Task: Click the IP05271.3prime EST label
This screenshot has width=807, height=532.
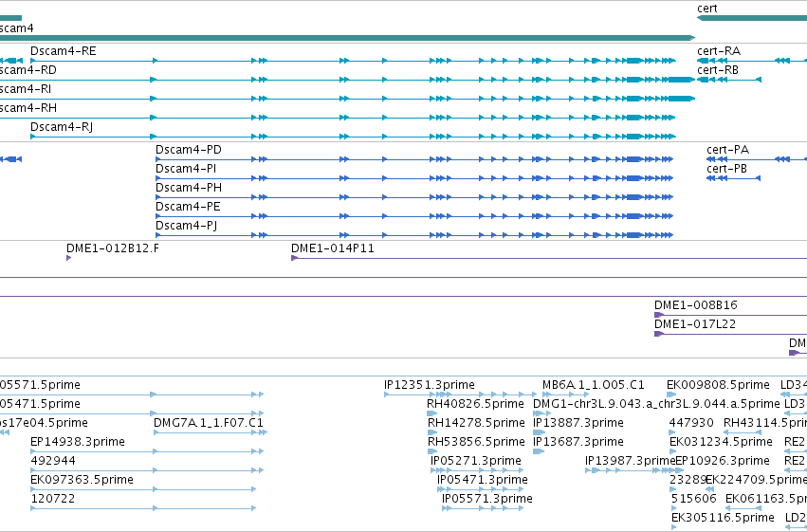Action: click(x=476, y=461)
